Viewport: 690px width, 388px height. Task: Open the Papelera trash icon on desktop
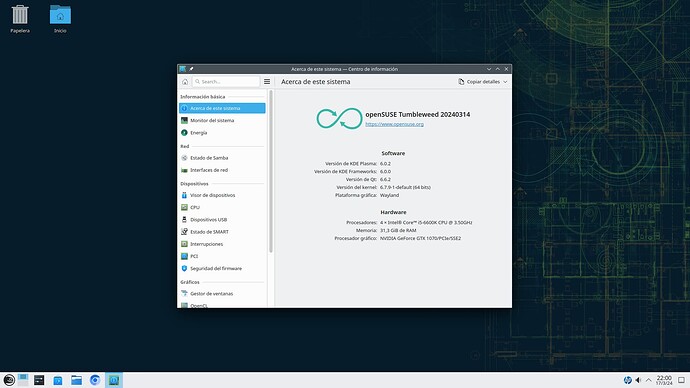point(20,18)
